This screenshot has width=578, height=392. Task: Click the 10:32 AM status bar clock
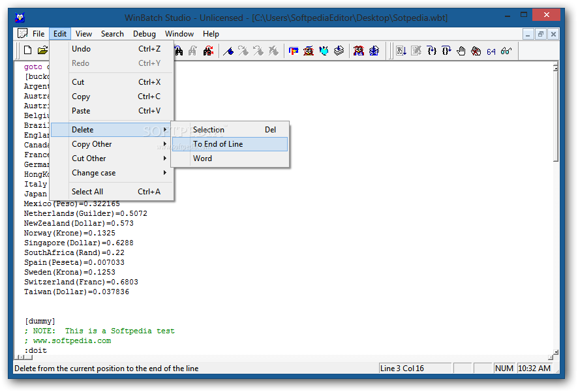click(534, 369)
